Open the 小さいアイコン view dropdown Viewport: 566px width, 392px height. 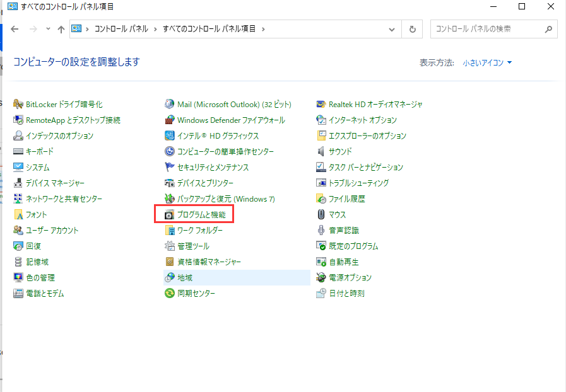coord(487,62)
